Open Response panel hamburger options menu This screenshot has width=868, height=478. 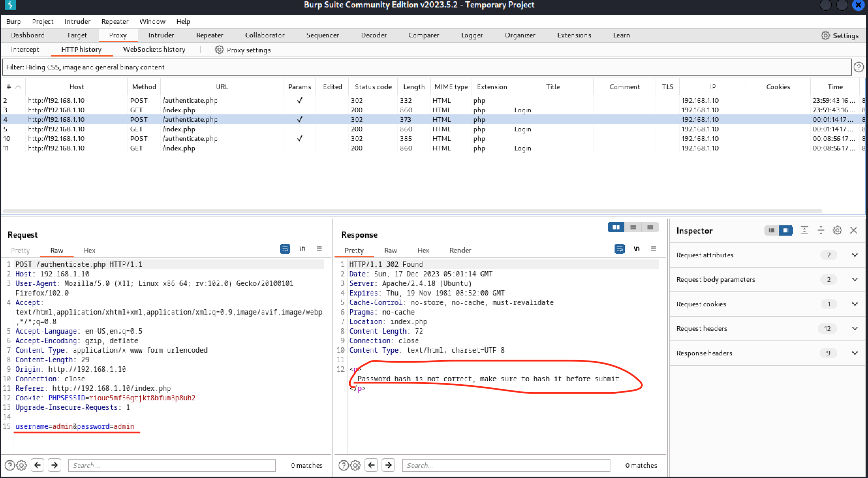click(x=653, y=249)
